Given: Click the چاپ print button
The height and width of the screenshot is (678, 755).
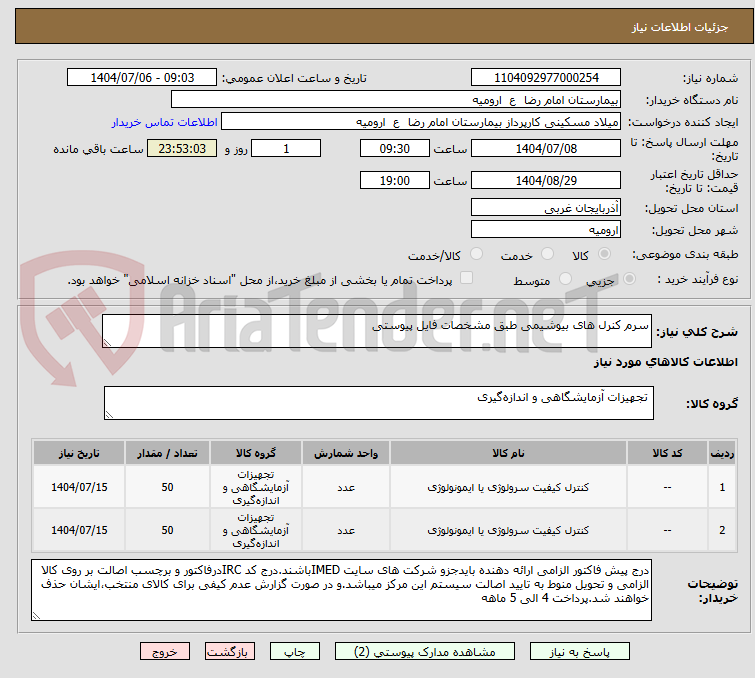Looking at the screenshot, I should click(x=295, y=652).
